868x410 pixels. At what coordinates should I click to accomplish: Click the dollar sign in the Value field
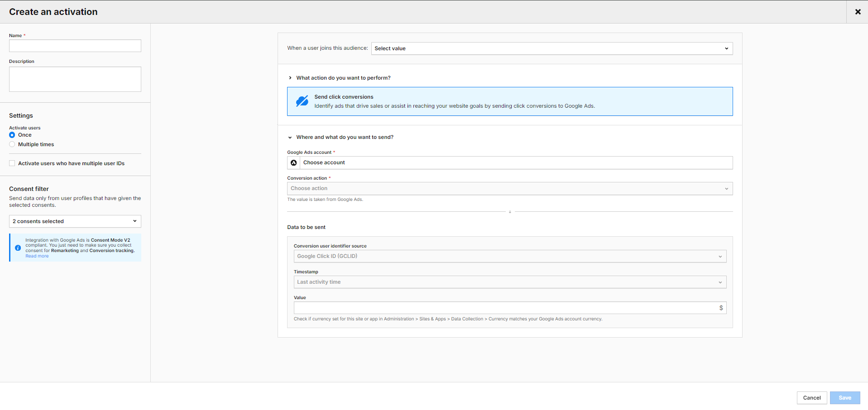click(721, 307)
